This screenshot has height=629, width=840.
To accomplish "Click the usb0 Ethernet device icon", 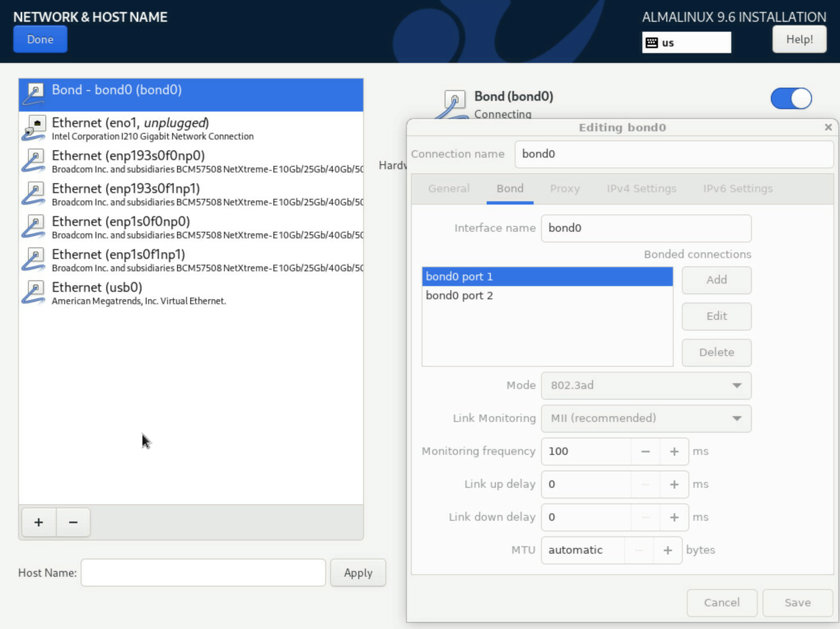I will pos(34,292).
